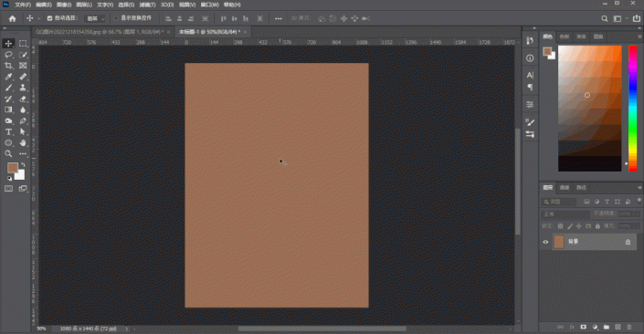
Task: Click the rainbow hue slider strip
Action: (x=632, y=109)
